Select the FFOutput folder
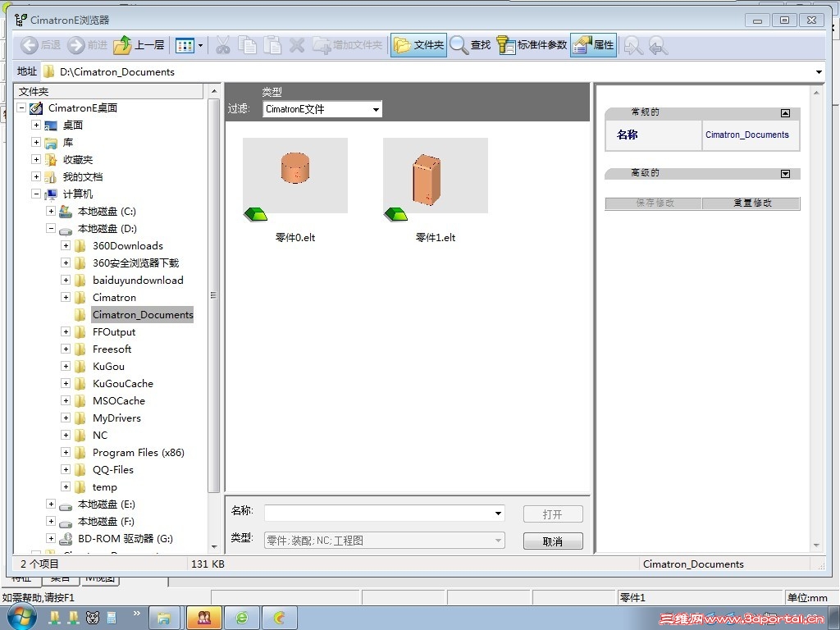840x630 pixels. [x=114, y=331]
